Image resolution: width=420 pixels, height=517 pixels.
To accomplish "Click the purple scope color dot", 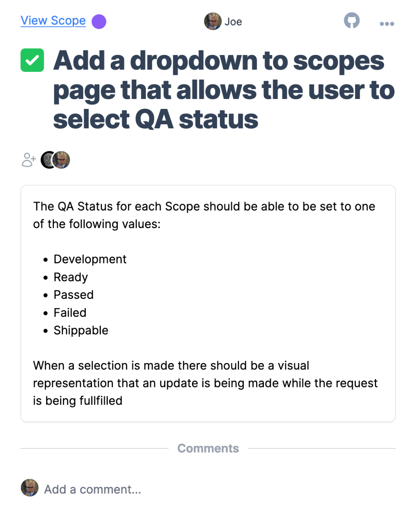I will pyautogui.click(x=99, y=21).
